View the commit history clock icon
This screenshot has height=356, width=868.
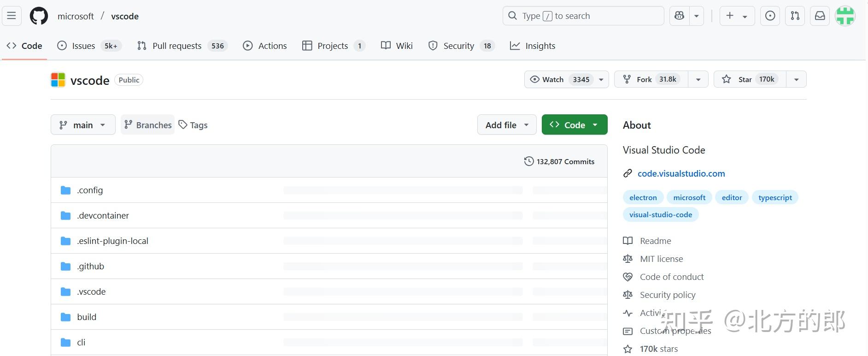[x=529, y=161]
